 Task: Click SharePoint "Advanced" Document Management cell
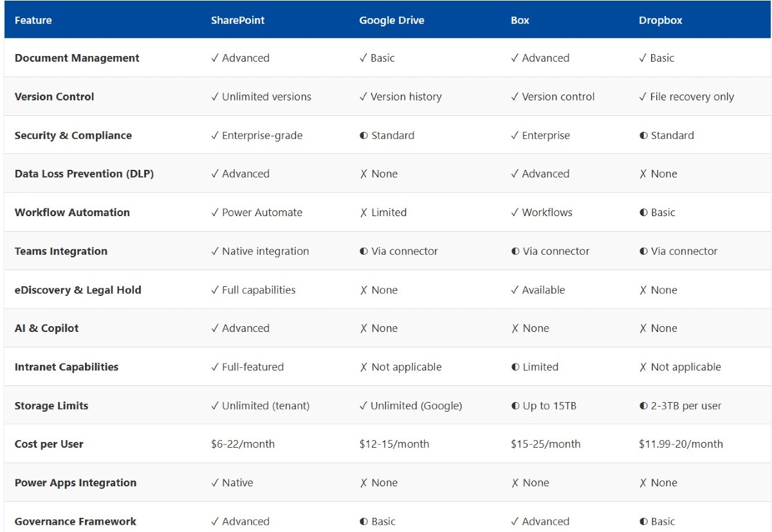tap(240, 58)
